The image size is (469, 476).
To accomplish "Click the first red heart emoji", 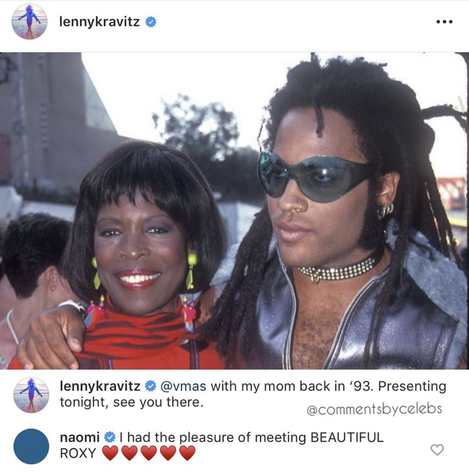I will coord(110,453).
